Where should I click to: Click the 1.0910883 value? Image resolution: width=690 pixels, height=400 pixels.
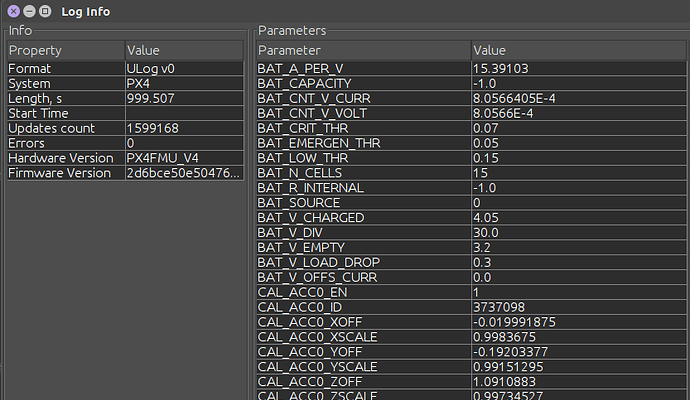(x=579, y=383)
